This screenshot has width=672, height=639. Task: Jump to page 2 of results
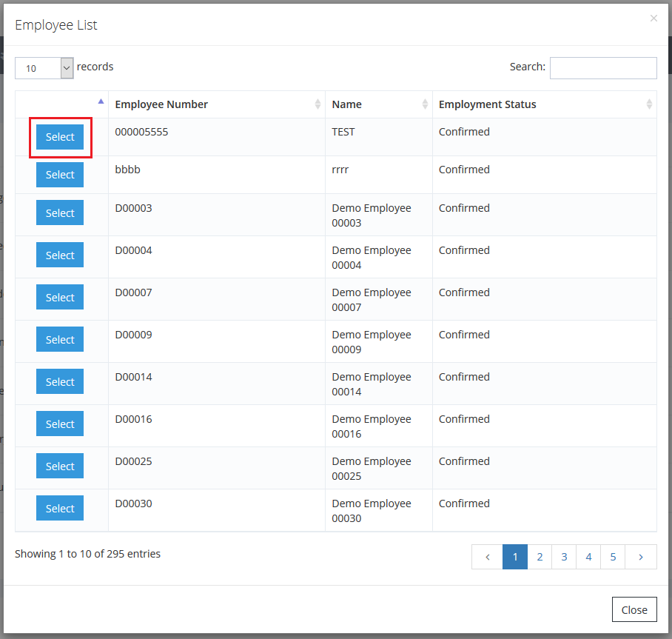(x=540, y=557)
